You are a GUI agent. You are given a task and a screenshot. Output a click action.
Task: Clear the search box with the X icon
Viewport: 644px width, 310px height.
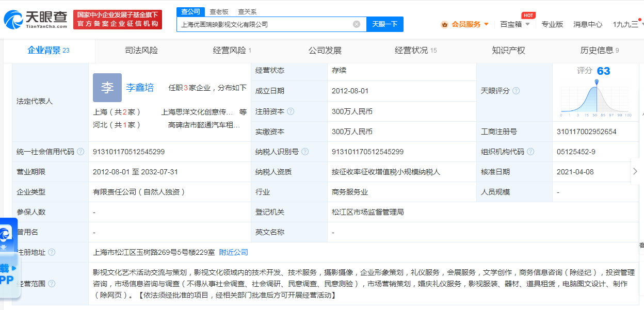pos(357,24)
